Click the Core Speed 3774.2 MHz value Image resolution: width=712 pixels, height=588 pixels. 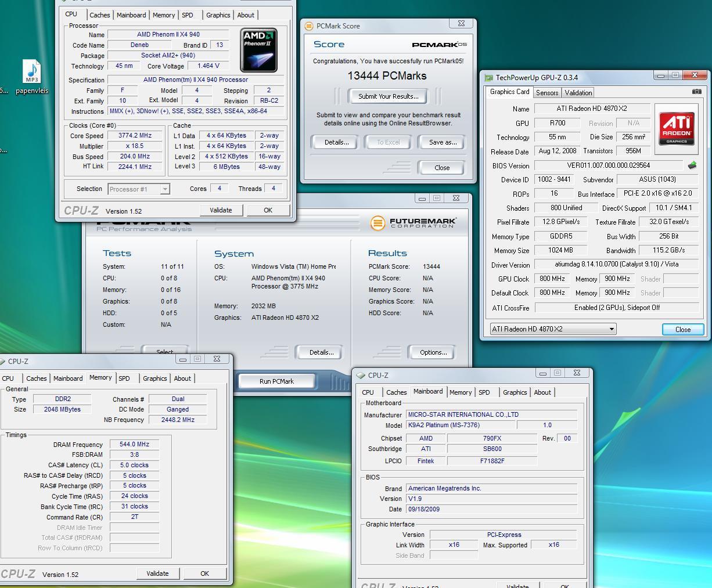135,136
